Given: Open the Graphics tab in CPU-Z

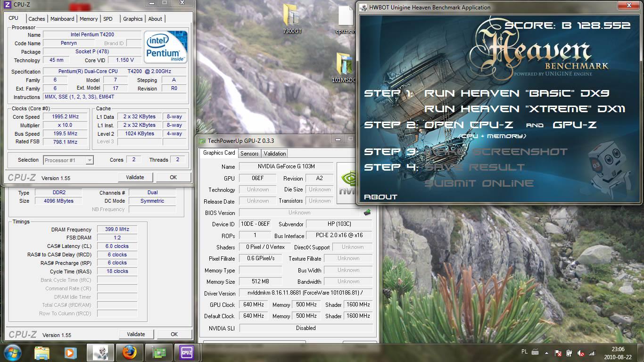Looking at the screenshot, I should click(x=132, y=19).
